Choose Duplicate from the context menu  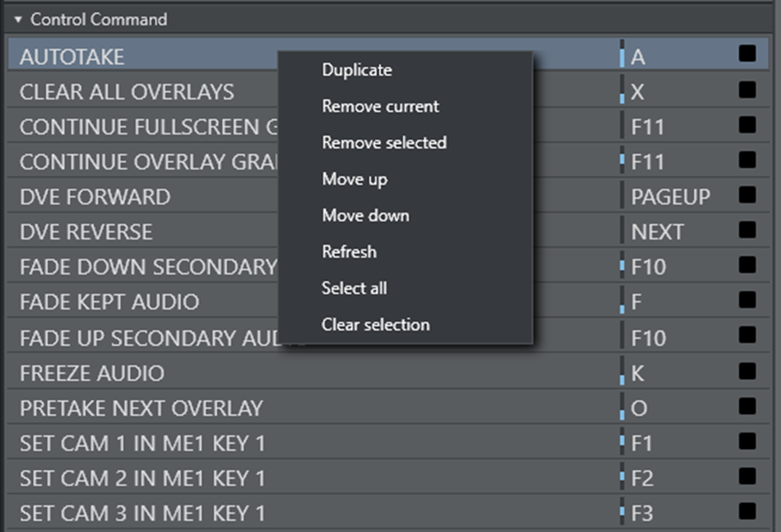pyautogui.click(x=357, y=70)
